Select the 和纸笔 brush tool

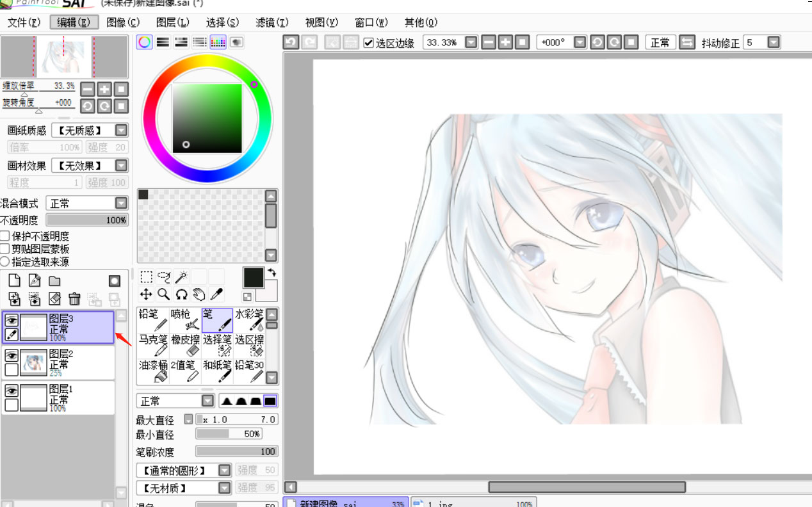click(x=217, y=371)
